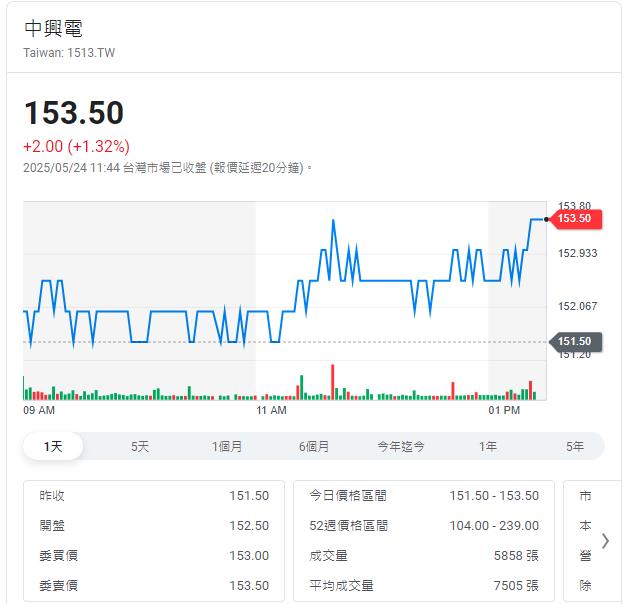Switch chart to 6個月 range
Viewport: 627px width, 604px height.
[314, 446]
